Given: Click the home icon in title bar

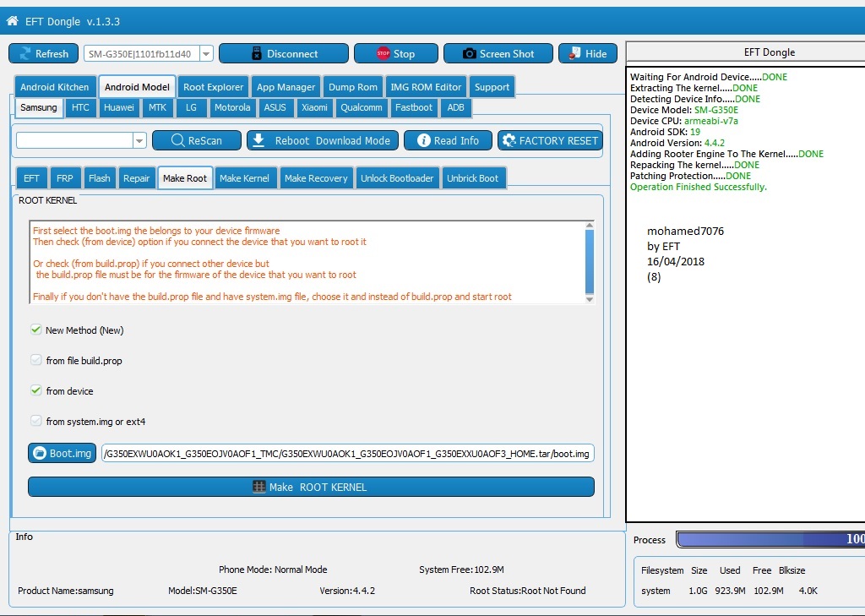Looking at the screenshot, I should click(12, 21).
